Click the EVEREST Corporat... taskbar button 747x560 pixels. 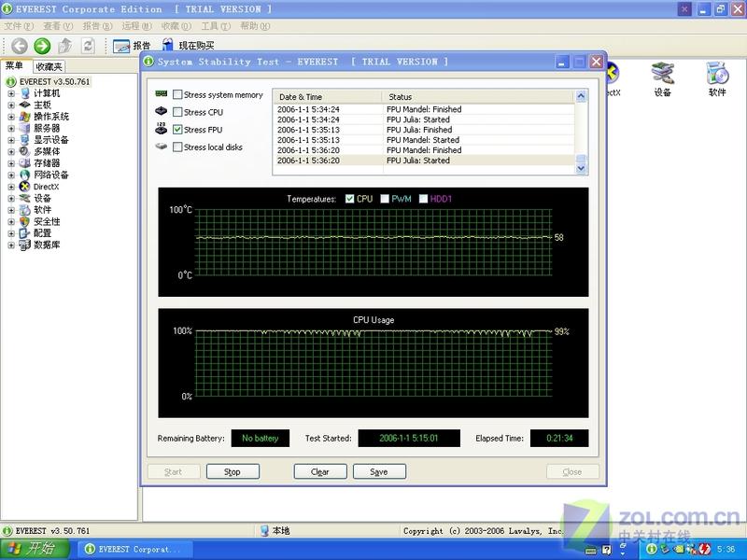tap(135, 549)
